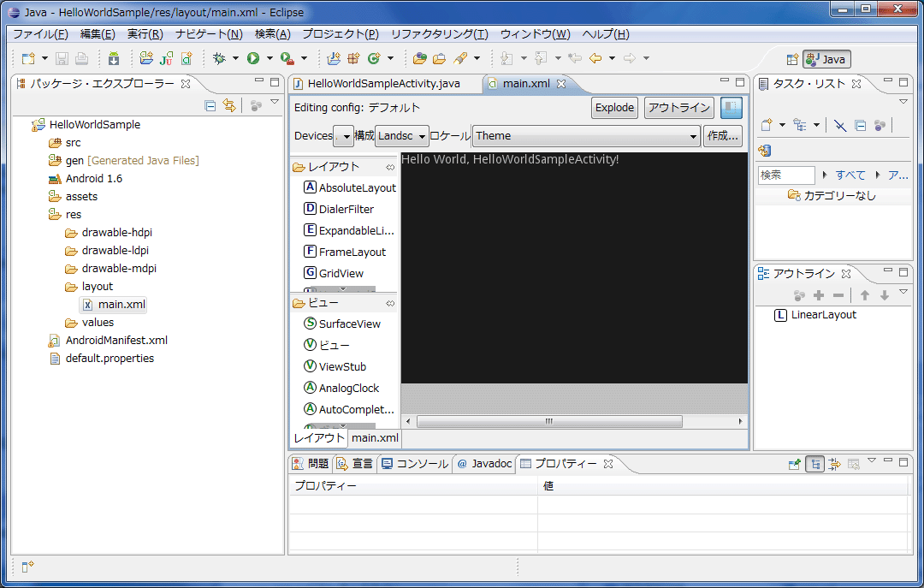Click the Hide Completed Tasks crossed icon
The image size is (924, 588).
[x=840, y=125]
